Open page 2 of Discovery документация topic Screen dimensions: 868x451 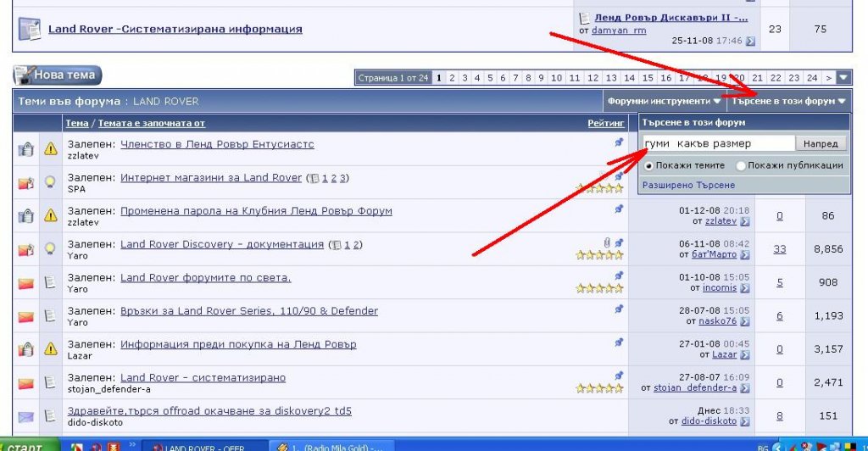point(357,245)
